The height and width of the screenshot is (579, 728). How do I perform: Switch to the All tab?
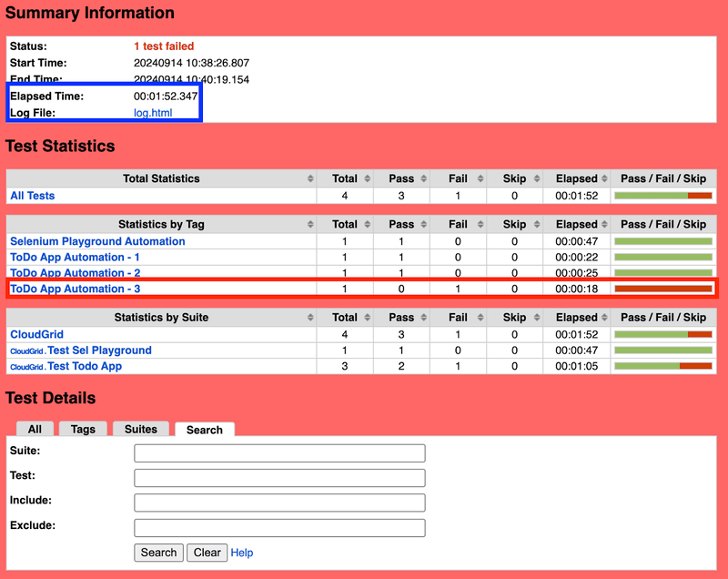tap(35, 429)
